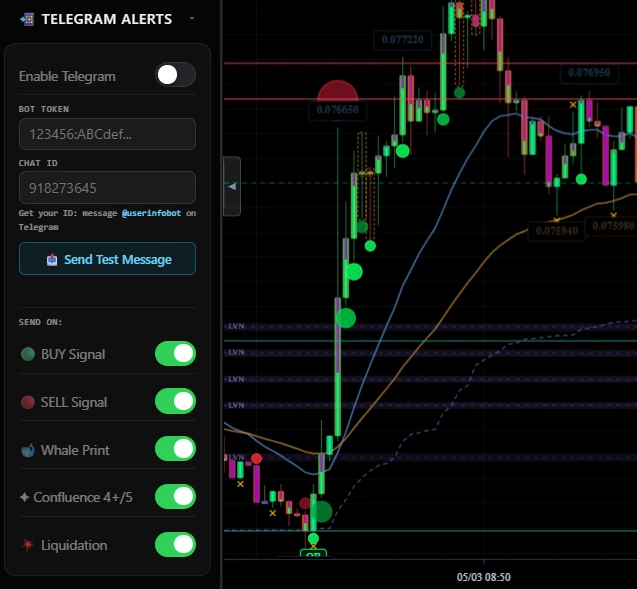Collapse the Telegram Alerts section arrow
The image size is (637, 589).
point(192,18)
